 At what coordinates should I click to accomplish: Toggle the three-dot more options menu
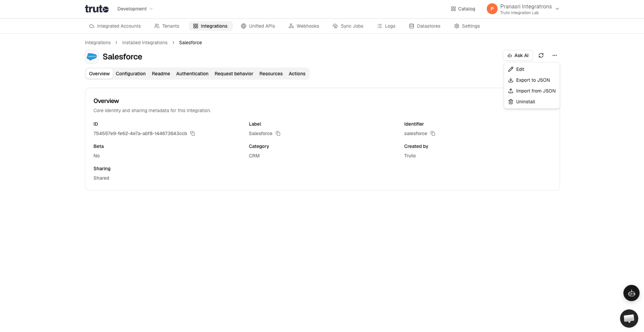pos(554,55)
